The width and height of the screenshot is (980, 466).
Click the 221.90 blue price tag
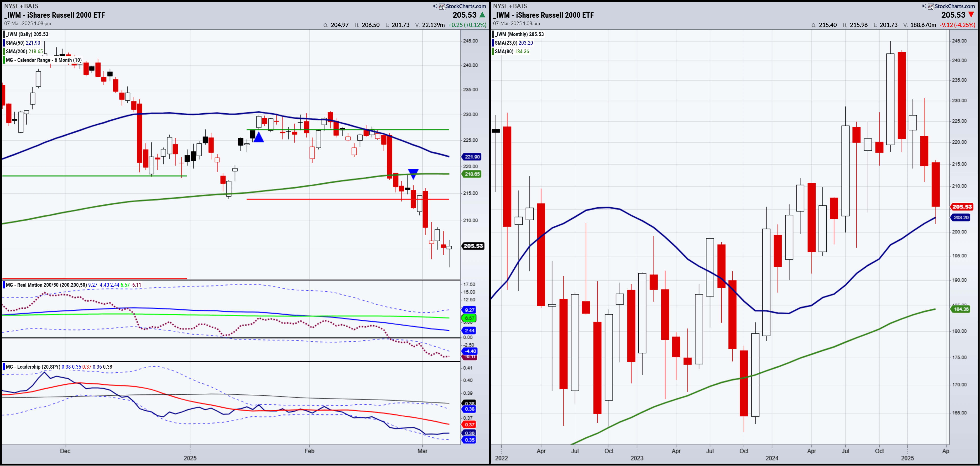pos(472,157)
